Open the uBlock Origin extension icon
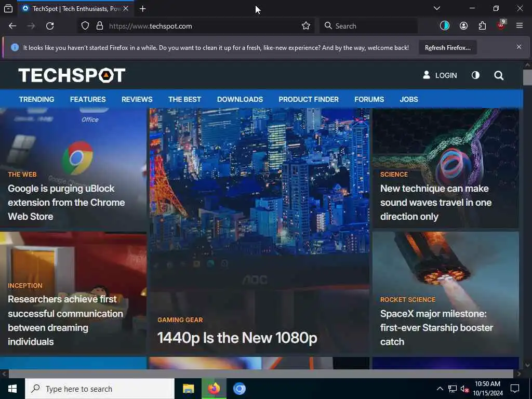Viewport: 532px width, 399px height. [501, 25]
